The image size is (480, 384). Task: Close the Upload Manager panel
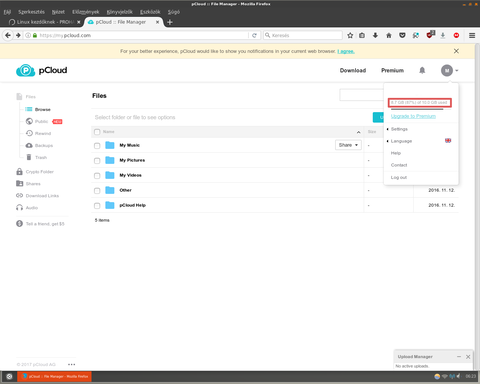(x=468, y=357)
